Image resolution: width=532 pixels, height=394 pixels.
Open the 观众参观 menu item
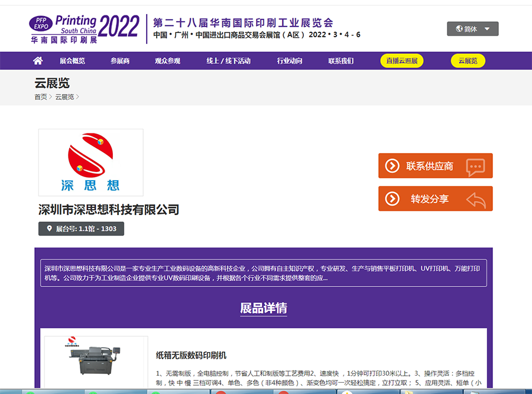pyautogui.click(x=167, y=61)
